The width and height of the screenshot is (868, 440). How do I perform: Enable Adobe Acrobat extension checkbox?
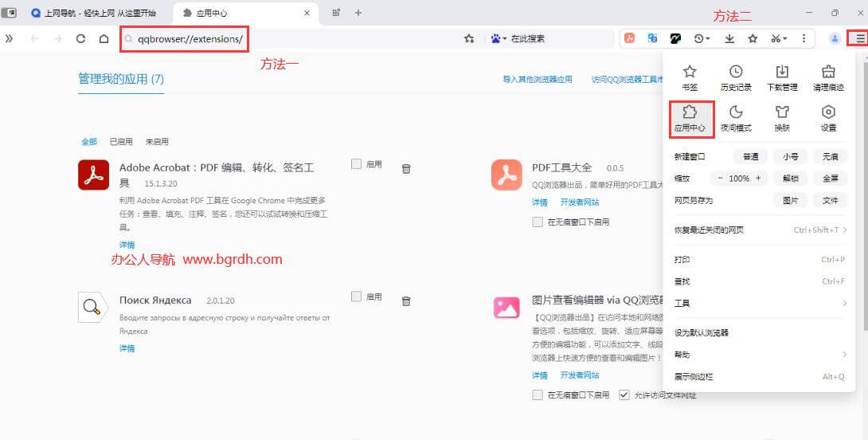pos(356,164)
